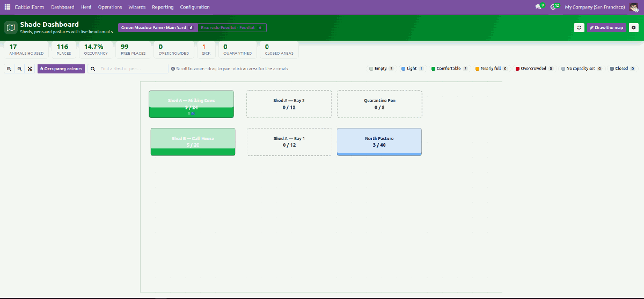
Task: Fit the map to the screen
Action: 30,69
